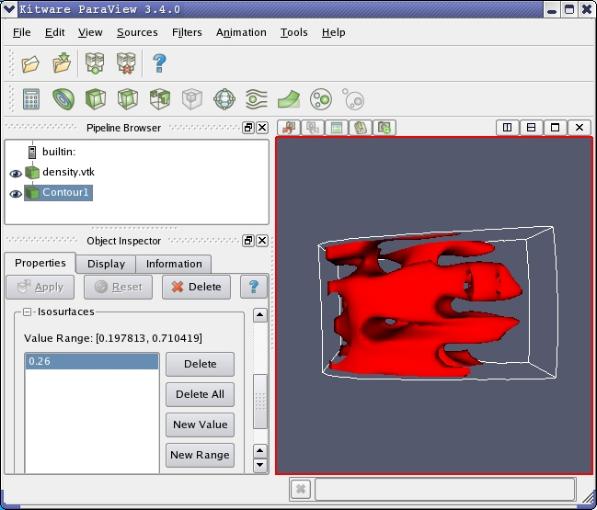Click the Disconnect from server icon
This screenshot has height=510, width=597.
(x=126, y=63)
